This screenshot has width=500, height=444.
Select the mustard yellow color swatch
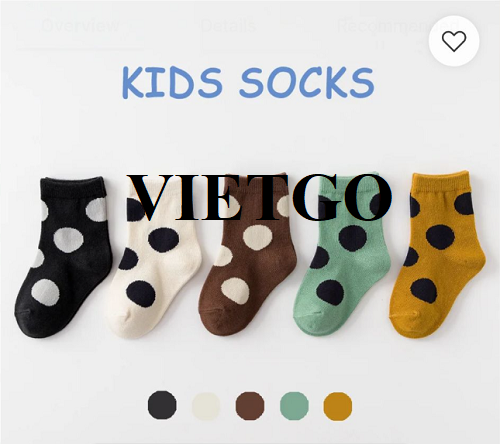[338, 406]
